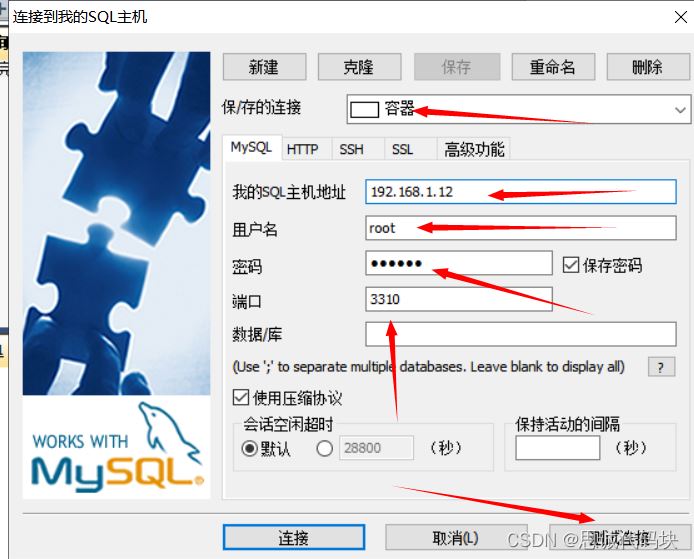Open the 高级功能 tab
Image resolution: width=694 pixels, height=559 pixels.
tap(474, 149)
